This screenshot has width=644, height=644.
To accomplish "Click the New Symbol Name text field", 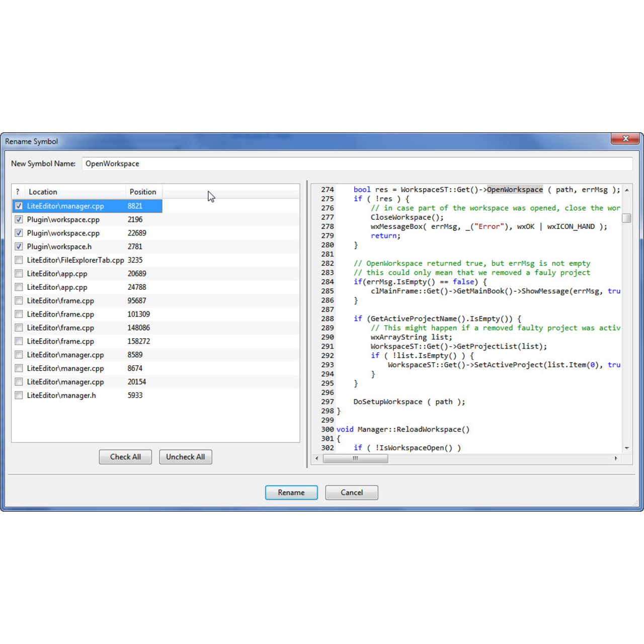I will pos(356,164).
